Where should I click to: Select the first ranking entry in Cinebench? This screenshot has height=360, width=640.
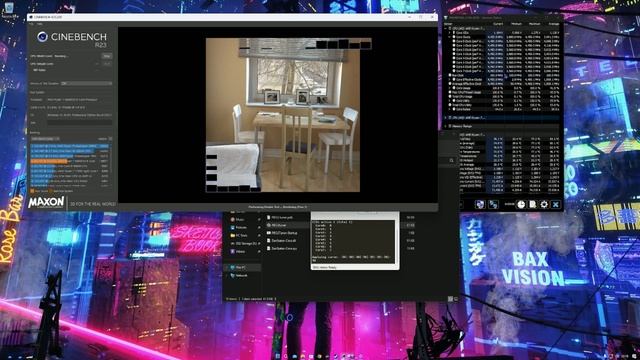click(x=69, y=146)
